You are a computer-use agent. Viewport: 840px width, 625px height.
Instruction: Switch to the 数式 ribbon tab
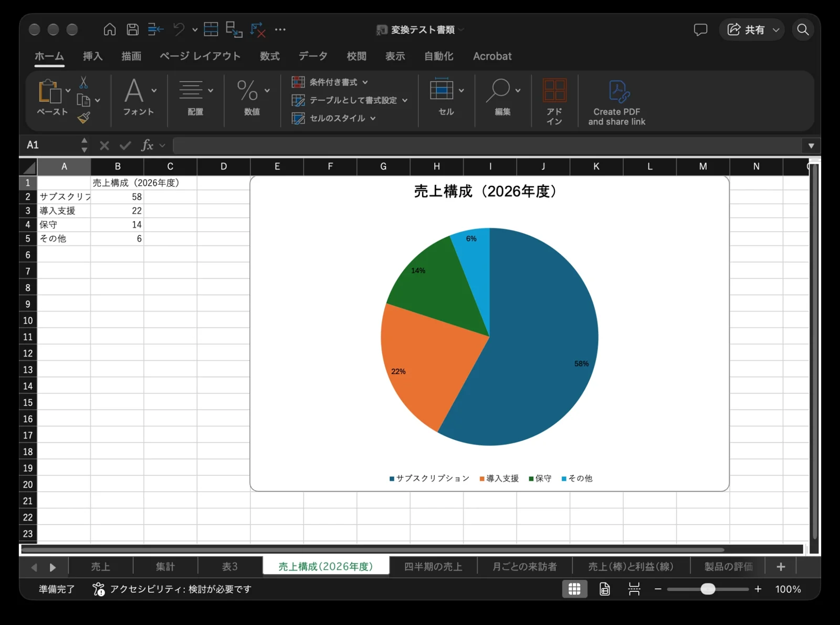click(x=270, y=56)
